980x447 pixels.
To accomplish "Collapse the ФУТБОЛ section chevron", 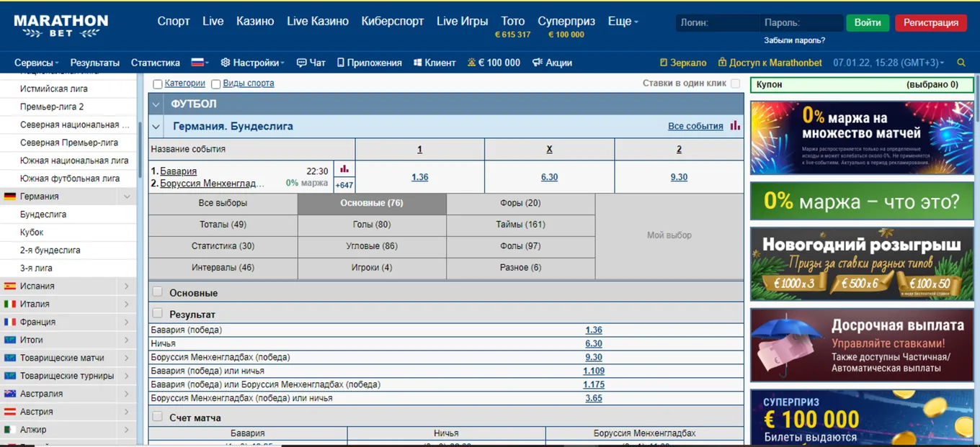I will [x=156, y=104].
